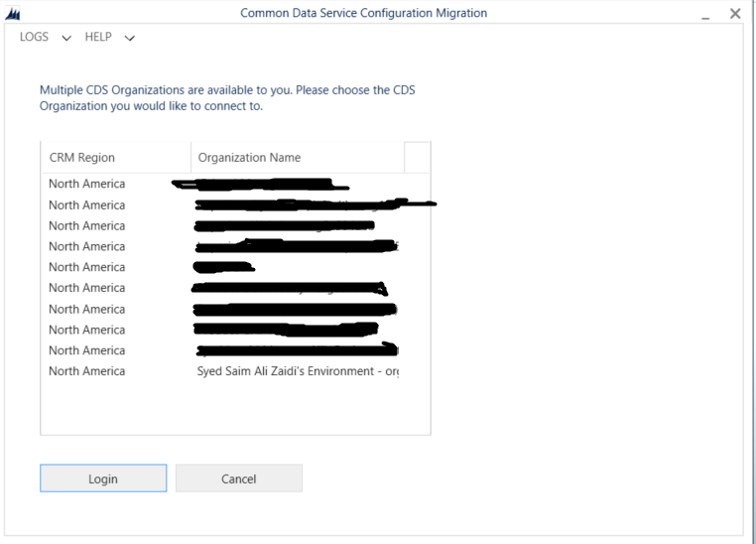The image size is (756, 544).
Task: Click the application logo icon in title bar
Action: click(x=12, y=14)
